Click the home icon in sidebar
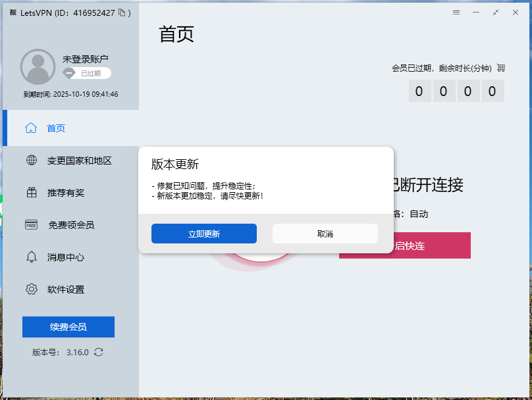The width and height of the screenshot is (532, 400). pyautogui.click(x=31, y=128)
